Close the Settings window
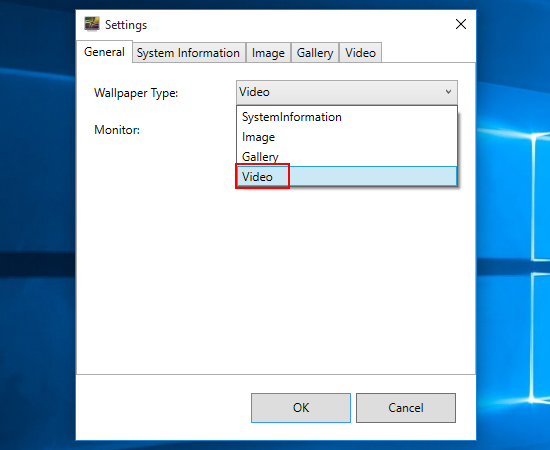 [x=461, y=24]
